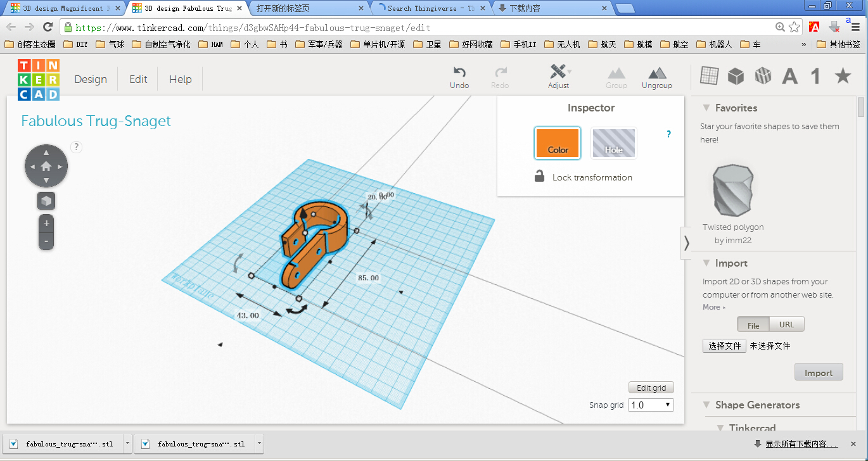This screenshot has height=461, width=868.
Task: Zoom out with the minus button
Action: (x=46, y=241)
